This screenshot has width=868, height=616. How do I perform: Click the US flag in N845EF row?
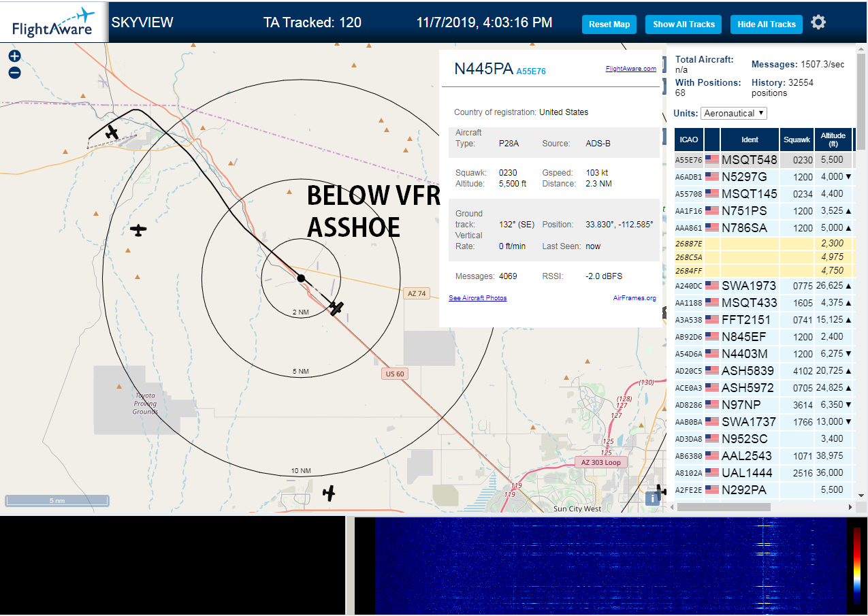[712, 336]
